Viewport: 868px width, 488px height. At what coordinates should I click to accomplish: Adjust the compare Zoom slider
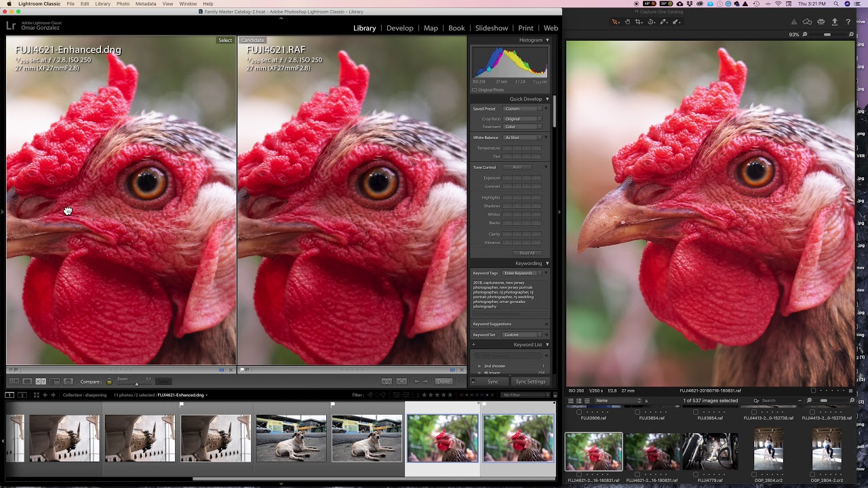tap(136, 384)
